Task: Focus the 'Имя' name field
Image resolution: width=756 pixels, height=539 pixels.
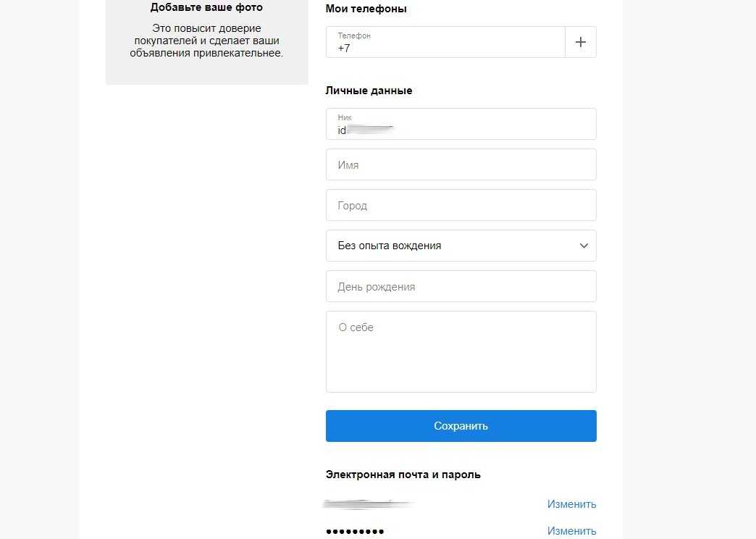Action: click(461, 164)
